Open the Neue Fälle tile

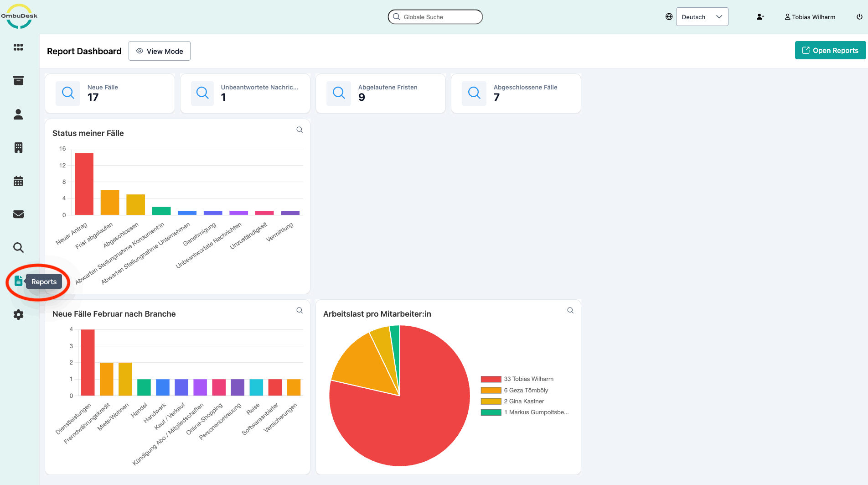click(110, 93)
